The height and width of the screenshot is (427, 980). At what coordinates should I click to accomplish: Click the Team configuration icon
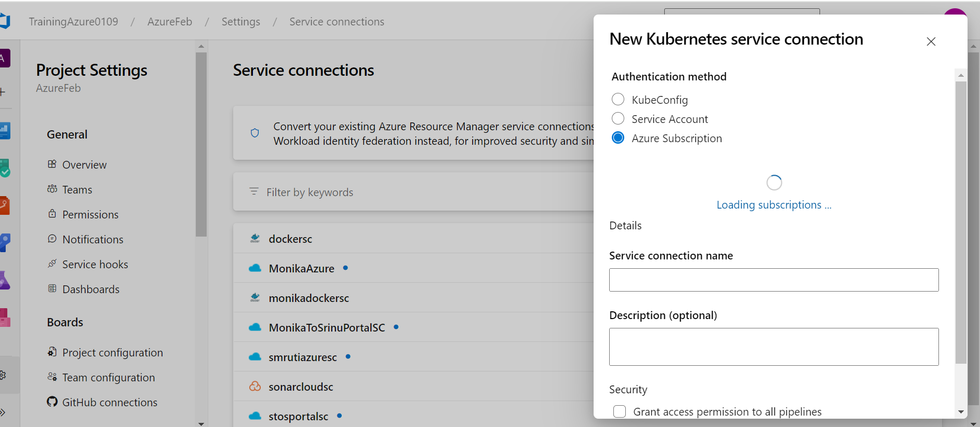[x=52, y=377]
